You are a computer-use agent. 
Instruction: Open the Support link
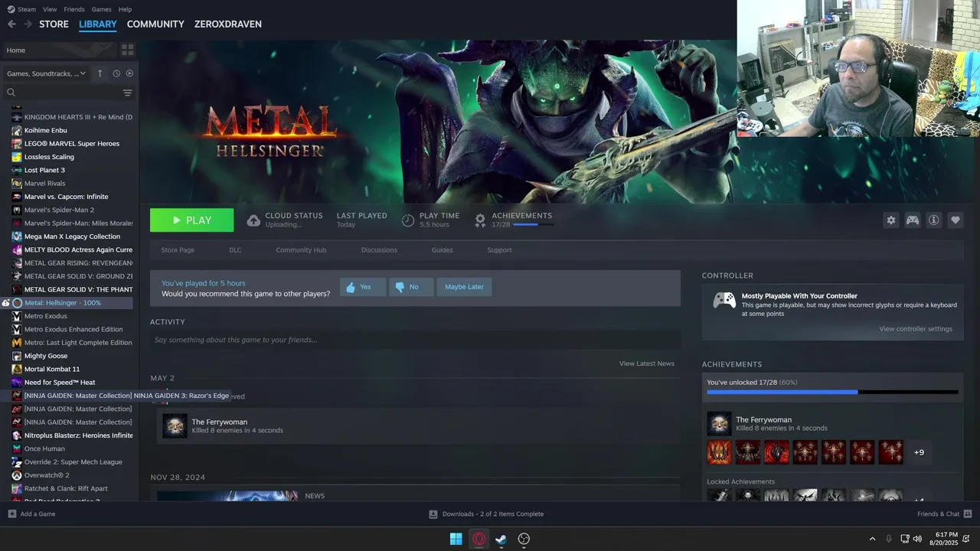point(499,250)
